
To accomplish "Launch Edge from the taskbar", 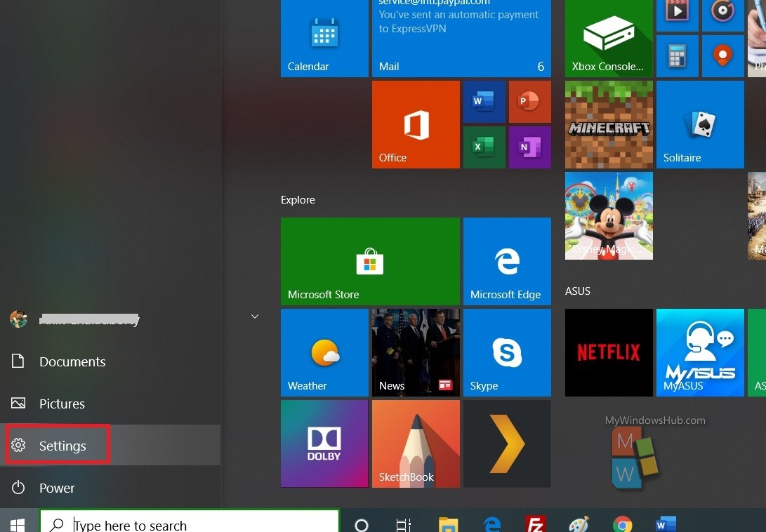I will click(x=492, y=525).
